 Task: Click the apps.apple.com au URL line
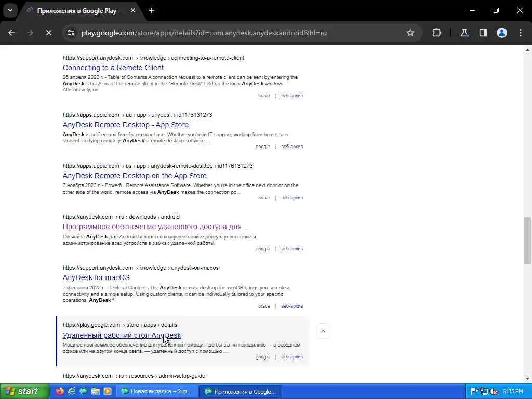click(137, 115)
